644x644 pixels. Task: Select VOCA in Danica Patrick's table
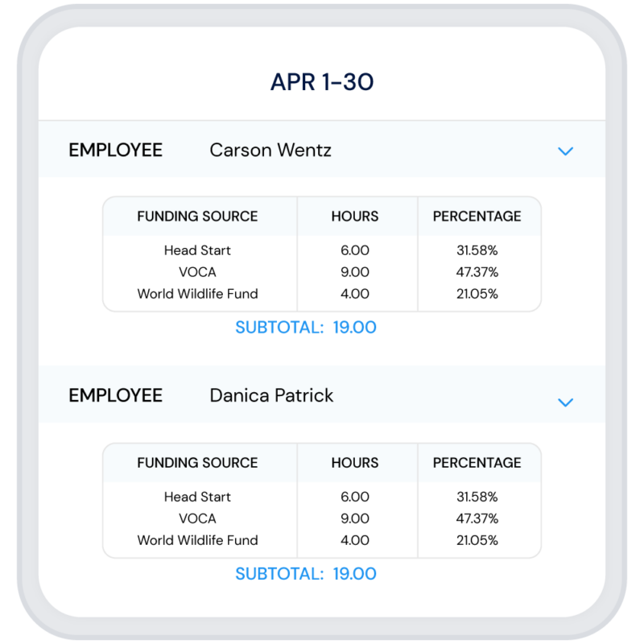click(x=196, y=518)
